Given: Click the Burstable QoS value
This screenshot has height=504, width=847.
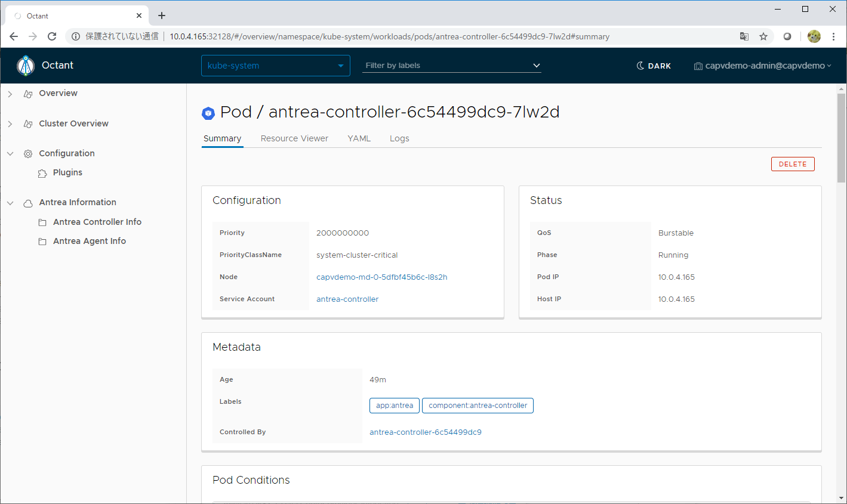Looking at the screenshot, I should point(676,233).
